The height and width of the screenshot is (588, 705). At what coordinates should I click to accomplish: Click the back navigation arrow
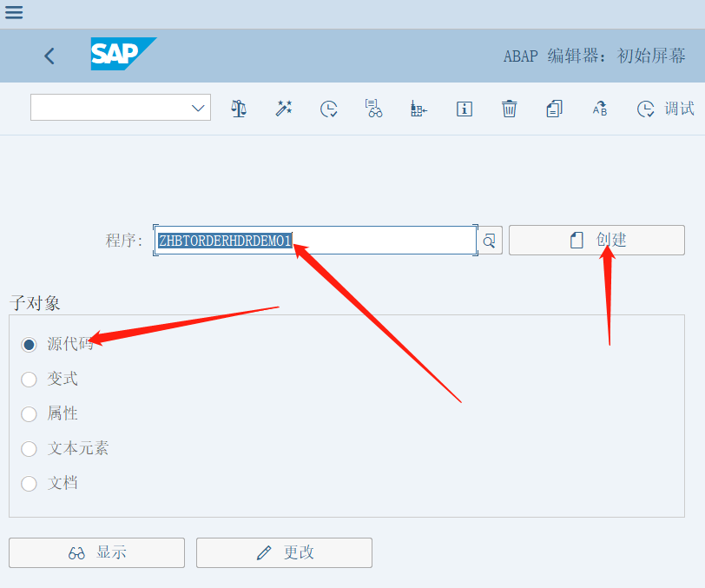tap(49, 56)
